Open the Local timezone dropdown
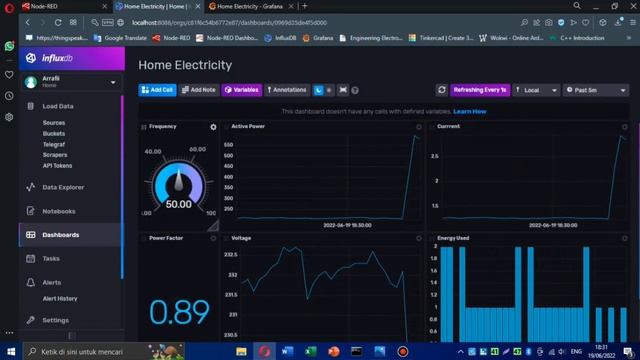Viewport: 640px width, 360px height. pyautogui.click(x=536, y=90)
